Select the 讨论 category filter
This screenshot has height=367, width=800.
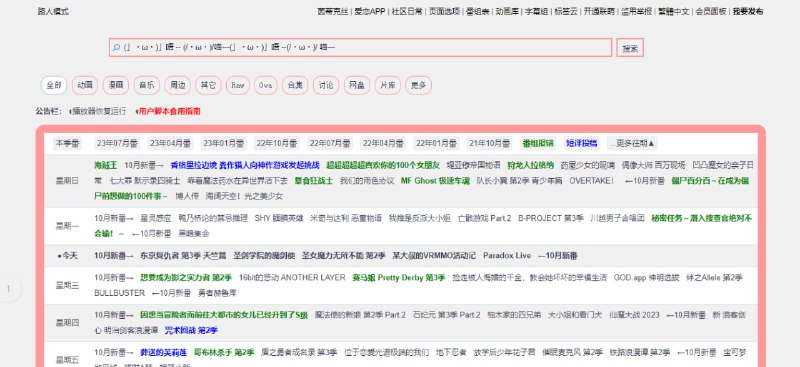[326, 85]
